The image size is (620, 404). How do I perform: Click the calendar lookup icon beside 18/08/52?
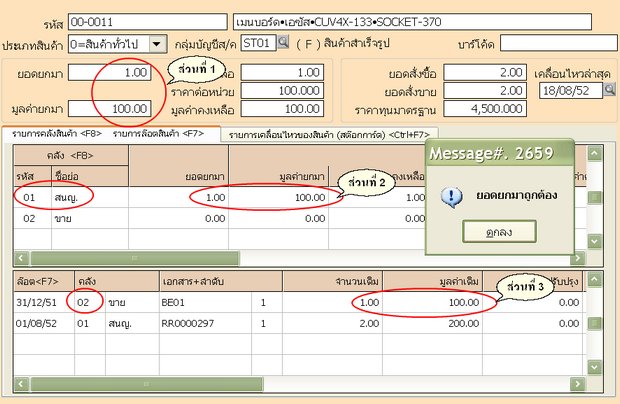coord(604,91)
